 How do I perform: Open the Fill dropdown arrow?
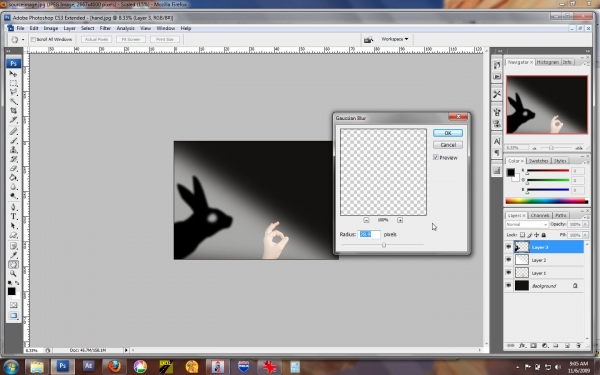click(585, 235)
